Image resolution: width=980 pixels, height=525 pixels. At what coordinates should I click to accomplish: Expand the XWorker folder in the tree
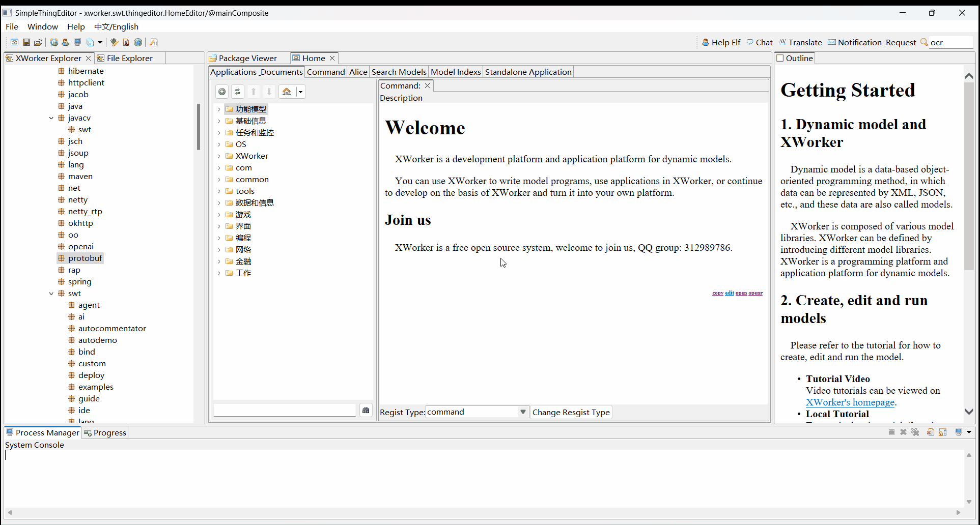[x=219, y=156]
